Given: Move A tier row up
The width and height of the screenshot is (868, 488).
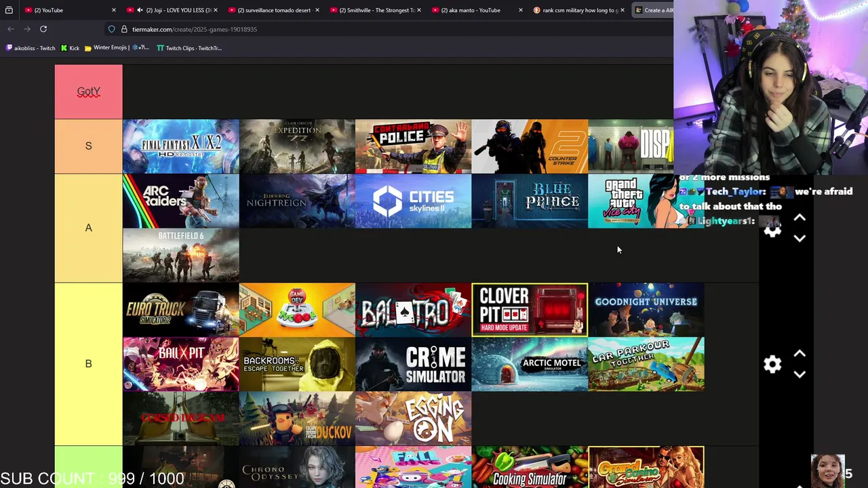Looking at the screenshot, I should 800,218.
